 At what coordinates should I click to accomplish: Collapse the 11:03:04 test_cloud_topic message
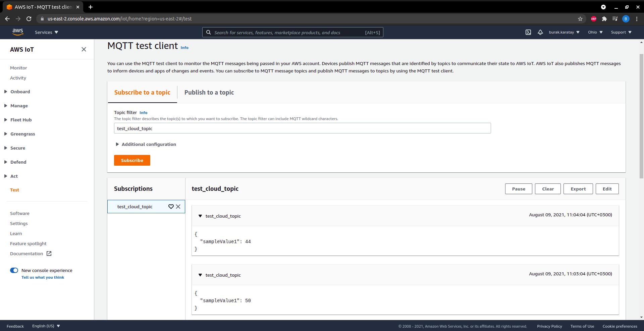pos(200,275)
